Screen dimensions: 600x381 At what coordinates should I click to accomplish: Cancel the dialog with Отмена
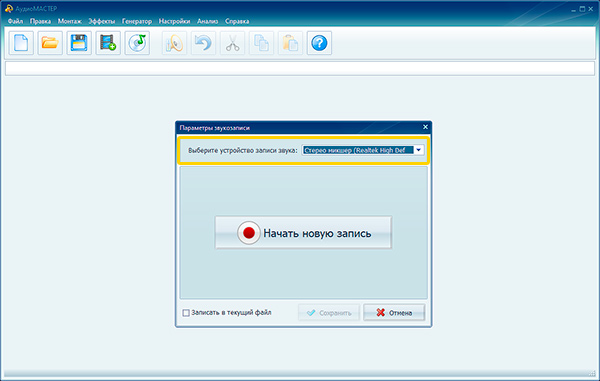tap(394, 313)
